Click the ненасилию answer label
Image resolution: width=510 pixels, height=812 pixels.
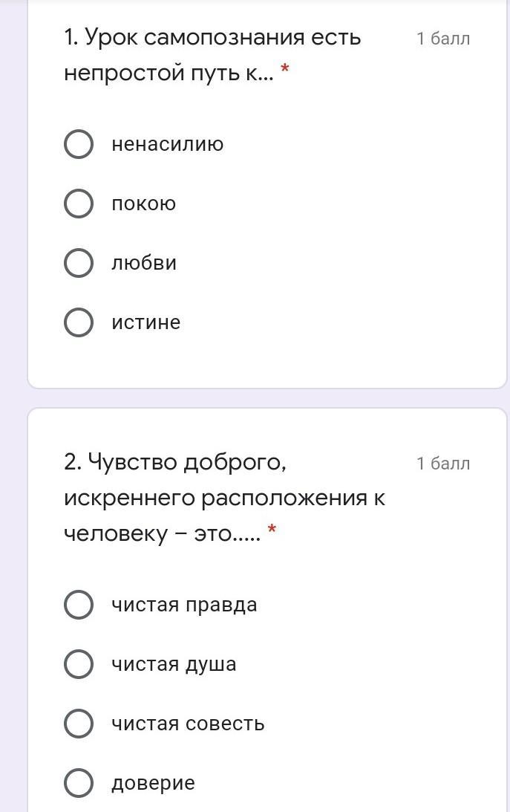pos(168,144)
